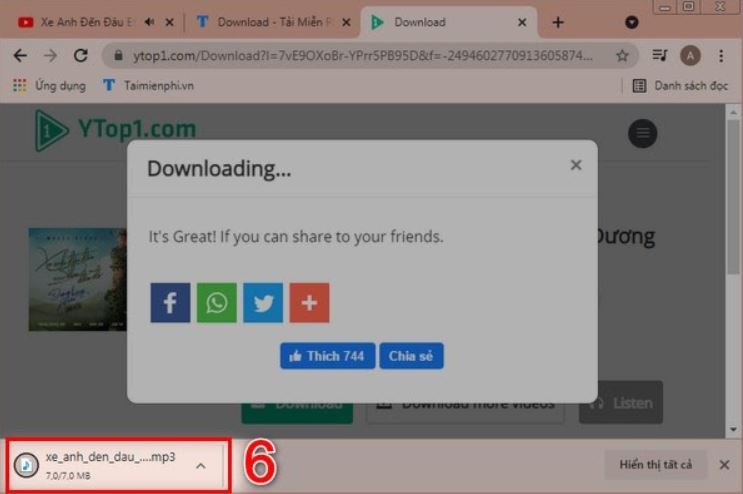The width and height of the screenshot is (743, 494).
Task: Share via the Twitter icon
Action: click(263, 303)
